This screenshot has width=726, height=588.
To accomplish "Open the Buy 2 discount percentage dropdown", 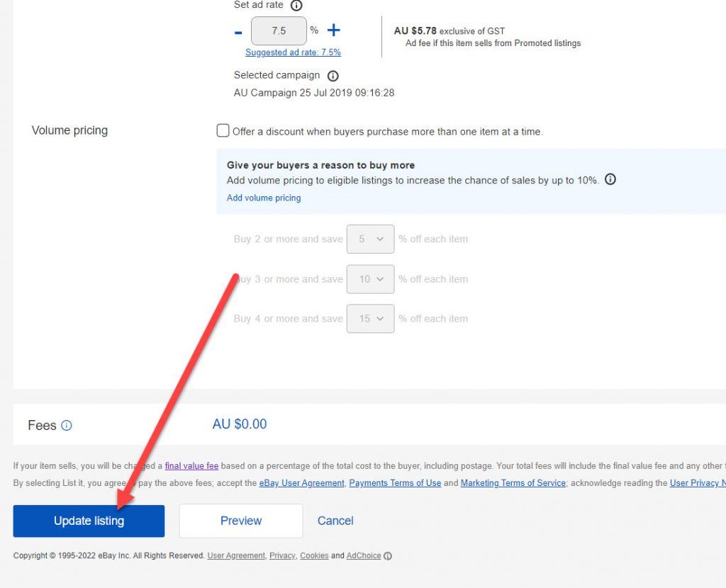I will pos(370,239).
